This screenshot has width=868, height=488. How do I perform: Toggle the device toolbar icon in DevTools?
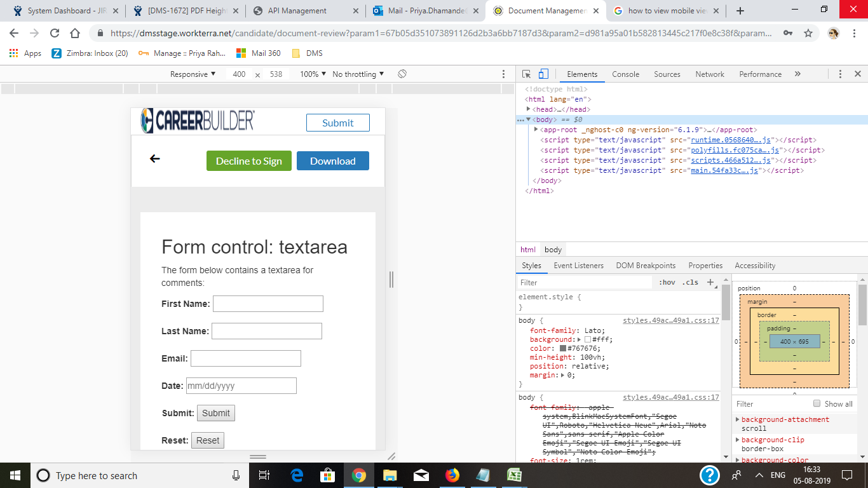pyautogui.click(x=543, y=74)
